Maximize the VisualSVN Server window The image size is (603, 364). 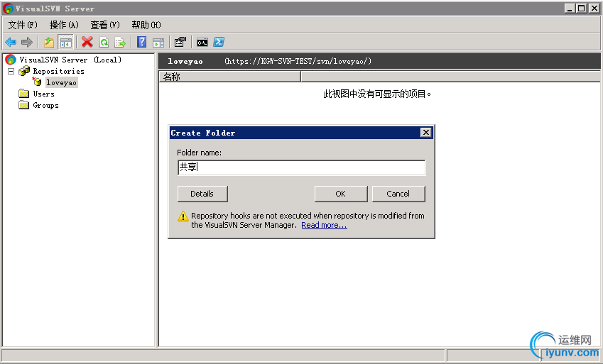[x=582, y=8]
